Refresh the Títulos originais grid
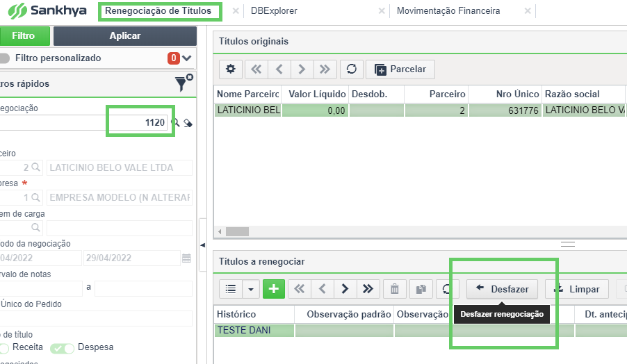This screenshot has height=364, width=627. (352, 69)
